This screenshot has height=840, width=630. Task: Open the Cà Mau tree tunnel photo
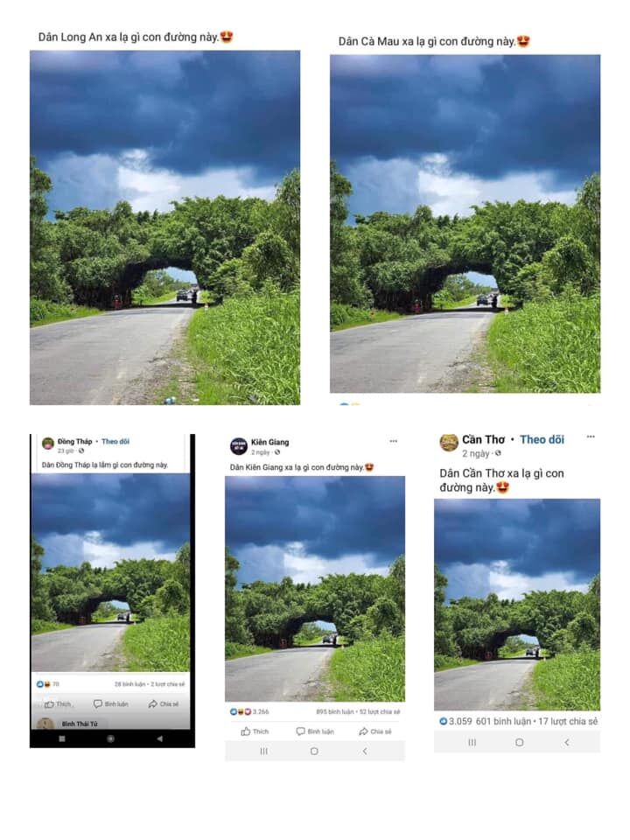[465, 224]
